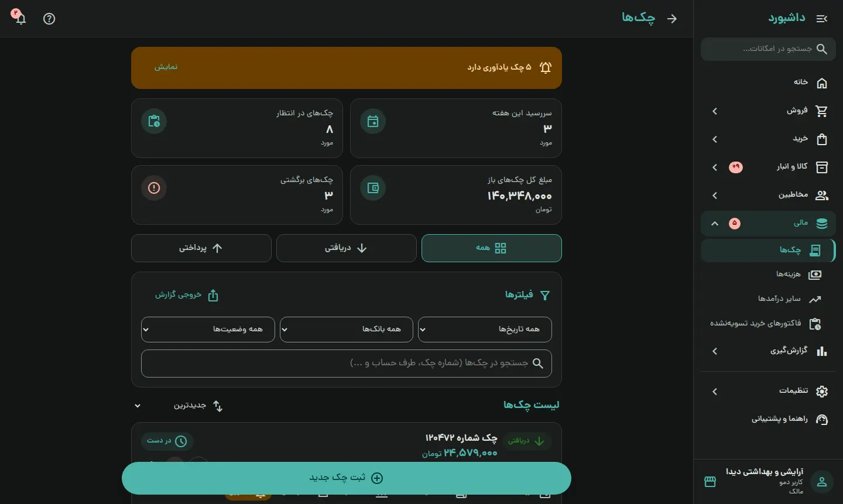Screen dimensions: 843x504
Task: Click the هزینه‌ها money icon
Action: coord(815,275)
